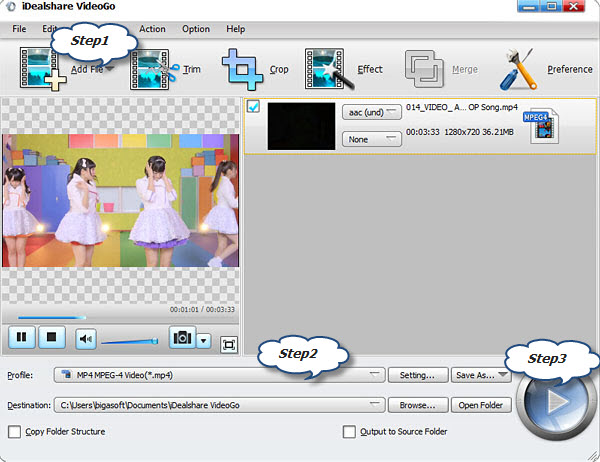Open the Effect wand icon
600x462 pixels.
[x=328, y=69]
